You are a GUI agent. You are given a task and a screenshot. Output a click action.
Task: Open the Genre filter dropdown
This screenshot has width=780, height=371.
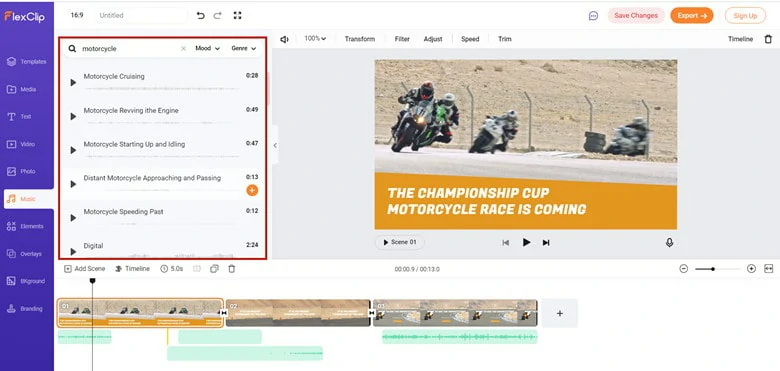[244, 48]
